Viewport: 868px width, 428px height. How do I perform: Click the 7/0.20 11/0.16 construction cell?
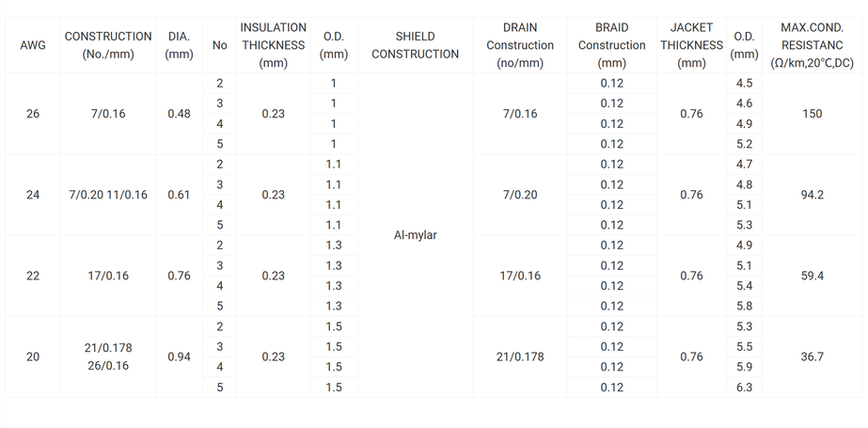[x=108, y=195]
